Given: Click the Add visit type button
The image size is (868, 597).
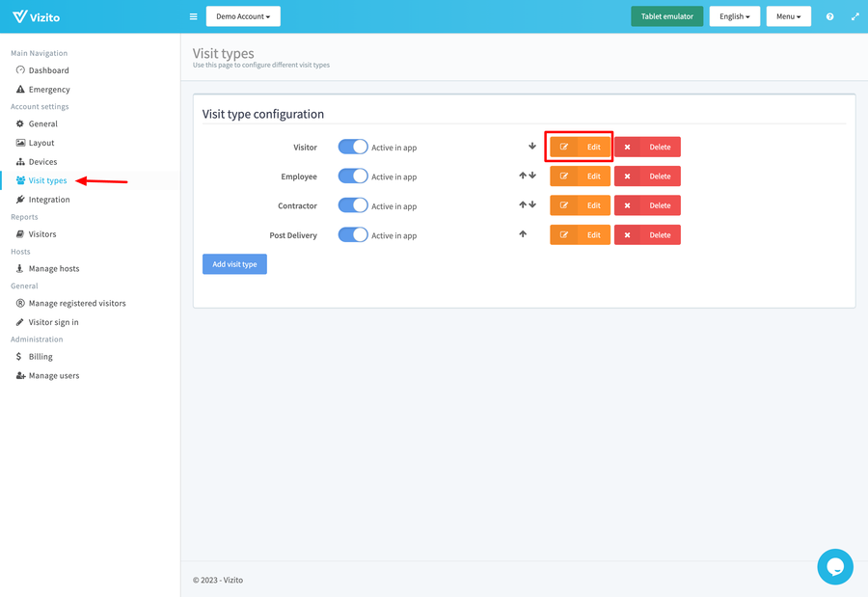Looking at the screenshot, I should 234,264.
